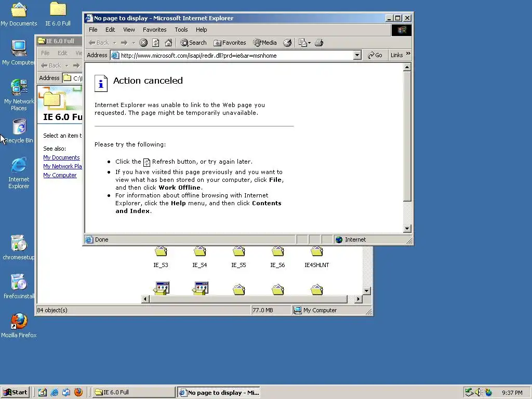This screenshot has width=532, height=399.
Task: Select the IE_S4 folder
Action: pos(200,257)
